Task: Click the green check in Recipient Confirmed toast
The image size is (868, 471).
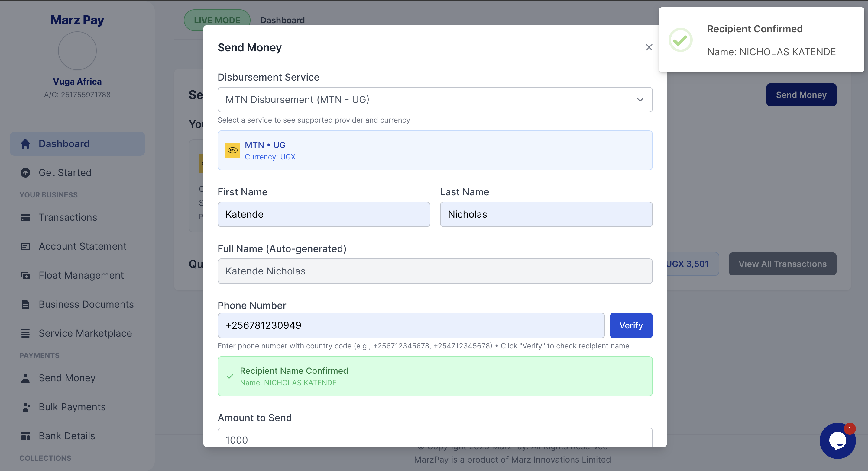Action: (680, 40)
